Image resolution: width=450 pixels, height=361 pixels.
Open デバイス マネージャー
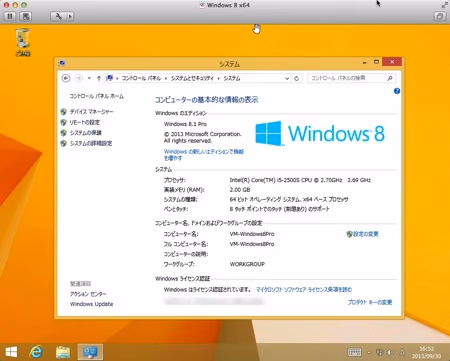click(x=91, y=112)
